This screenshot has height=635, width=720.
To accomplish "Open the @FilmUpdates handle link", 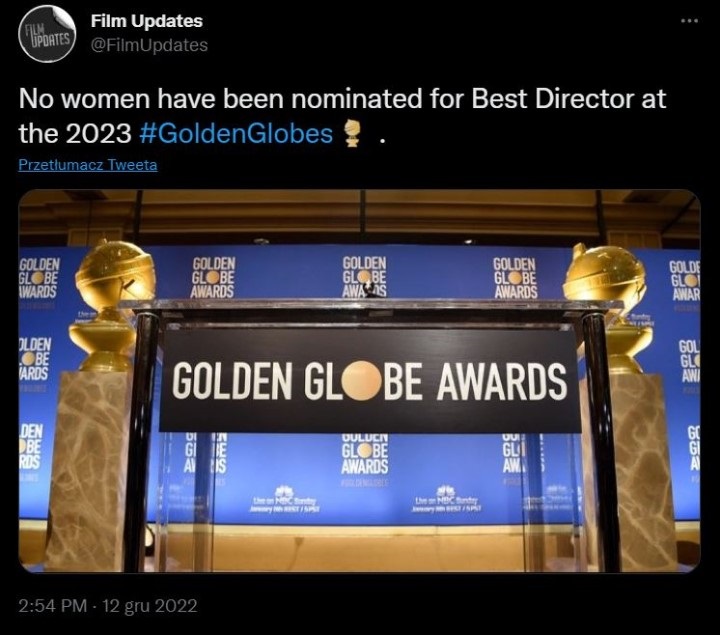I will click(149, 45).
